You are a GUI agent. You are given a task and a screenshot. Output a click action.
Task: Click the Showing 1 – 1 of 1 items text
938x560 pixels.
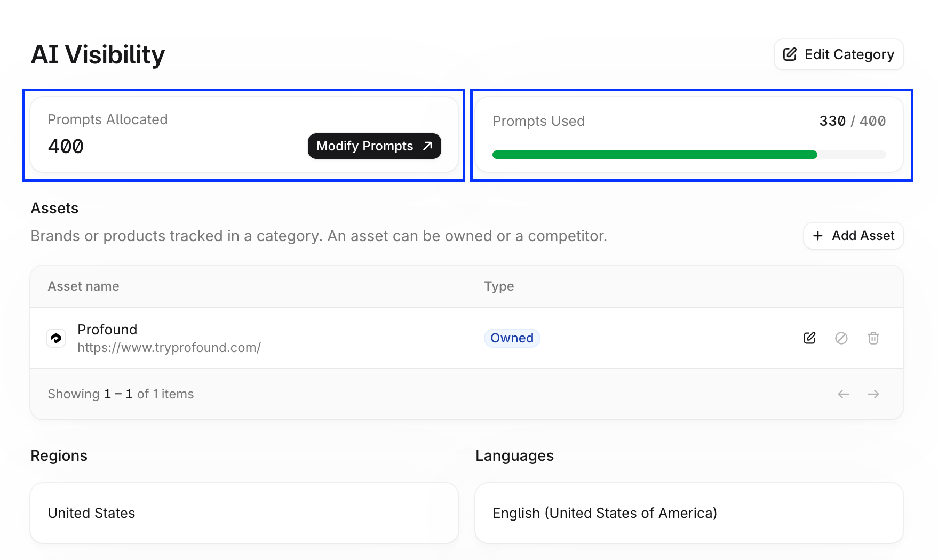pyautogui.click(x=121, y=394)
